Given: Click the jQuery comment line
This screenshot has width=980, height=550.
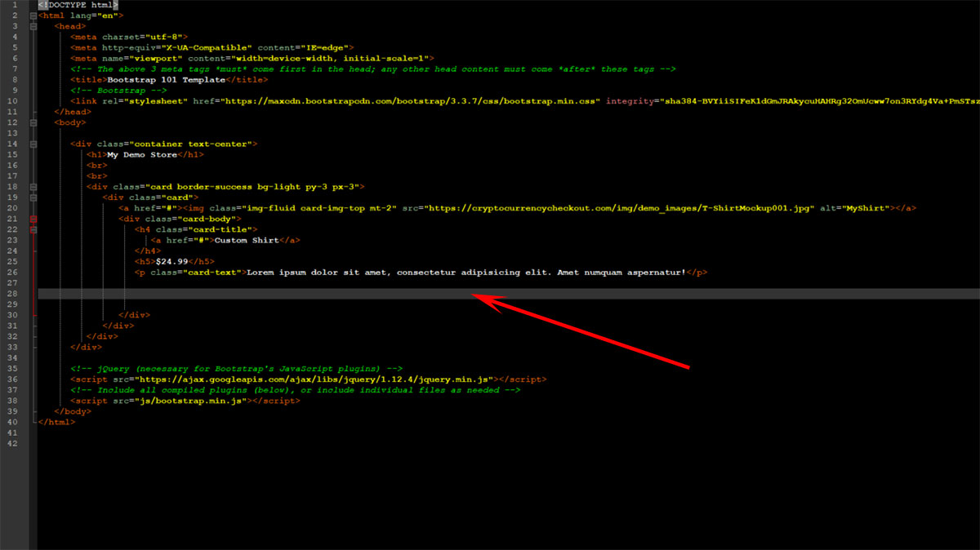Looking at the screenshot, I should point(237,368).
